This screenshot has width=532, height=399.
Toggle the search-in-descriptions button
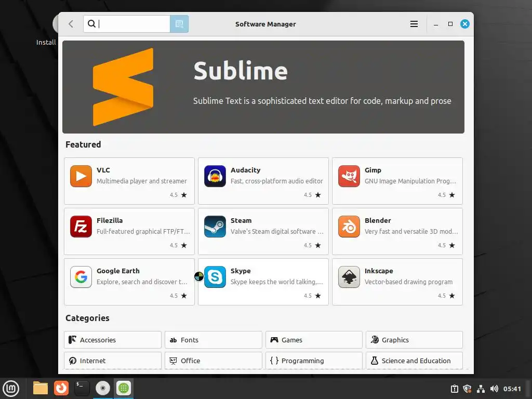pos(179,24)
